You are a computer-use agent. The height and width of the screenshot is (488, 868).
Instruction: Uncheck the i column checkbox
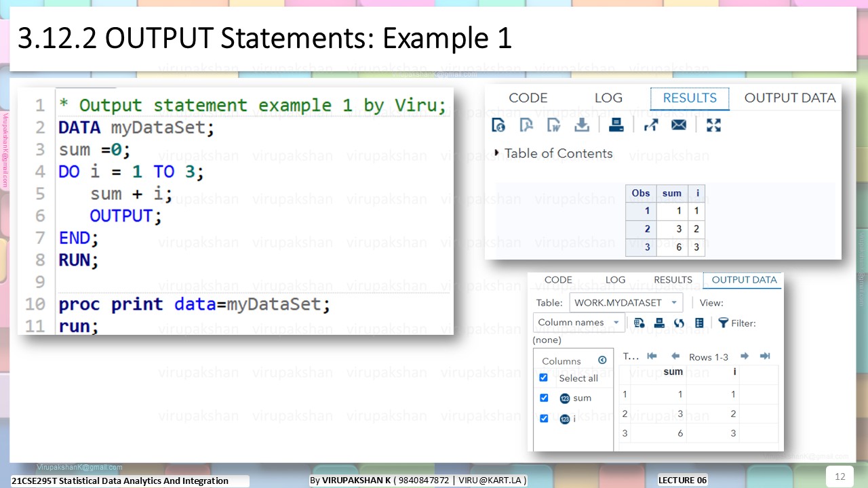[x=543, y=419]
